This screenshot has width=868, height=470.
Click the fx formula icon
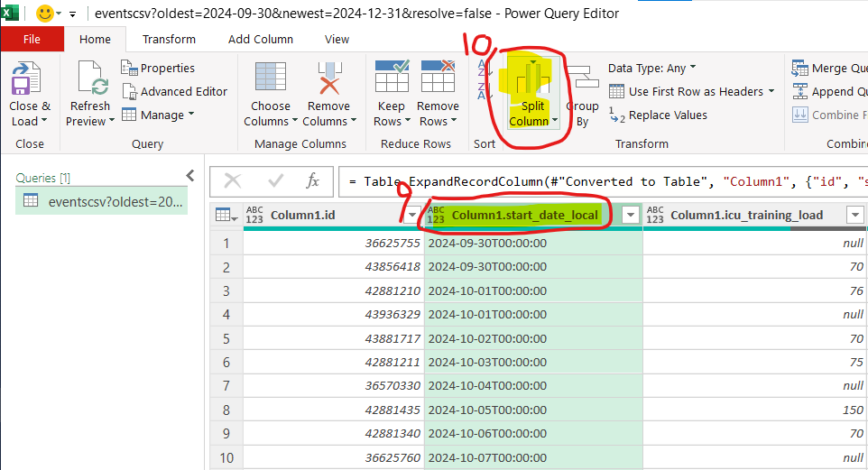[x=313, y=180]
